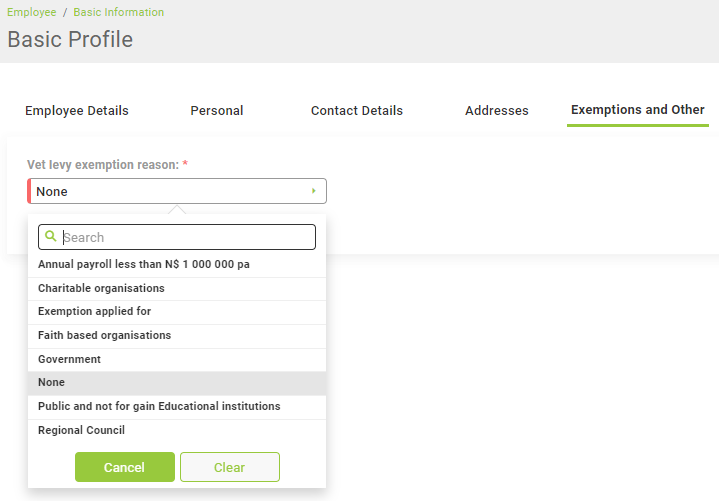Click the Employee breadcrumb link
The image size is (719, 501).
(x=32, y=12)
